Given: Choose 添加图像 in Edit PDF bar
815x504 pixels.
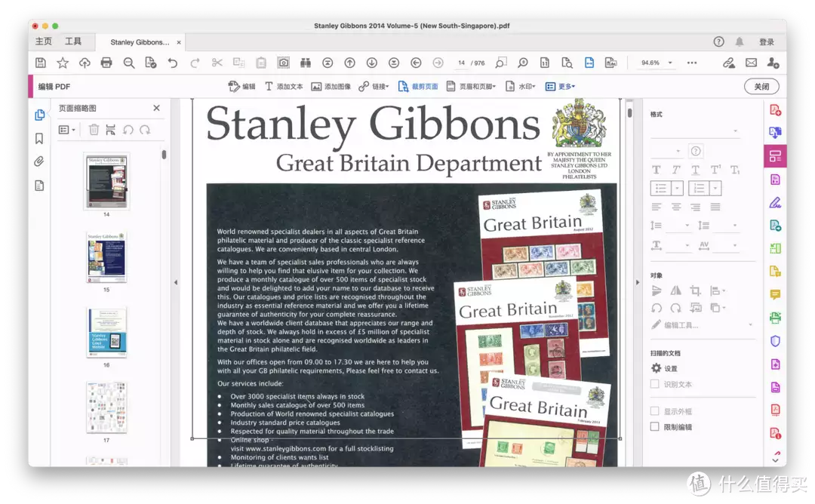Looking at the screenshot, I should point(331,86).
